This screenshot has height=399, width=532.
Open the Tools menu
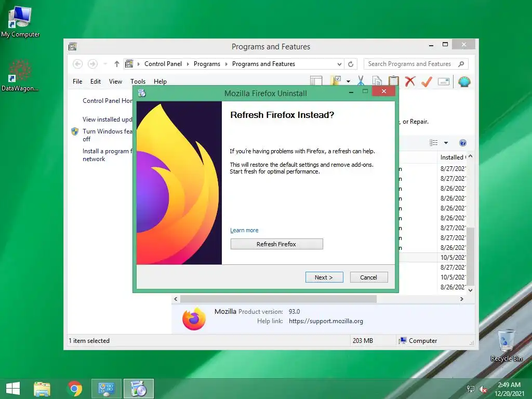coord(138,82)
